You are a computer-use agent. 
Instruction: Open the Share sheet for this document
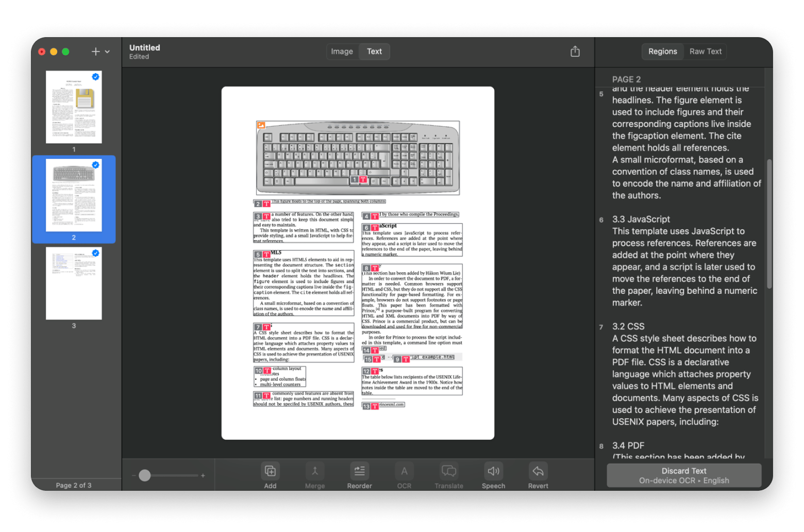575,51
